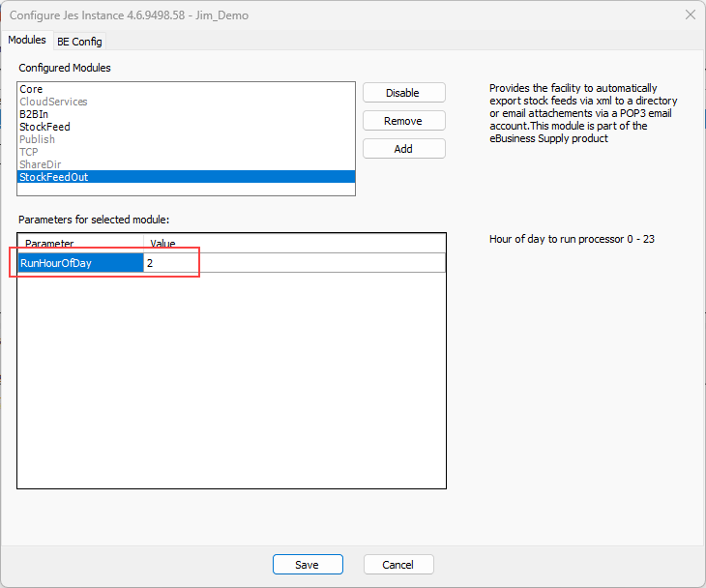
Task: Close the Configure Jes Instance dialog
Action: (690, 15)
